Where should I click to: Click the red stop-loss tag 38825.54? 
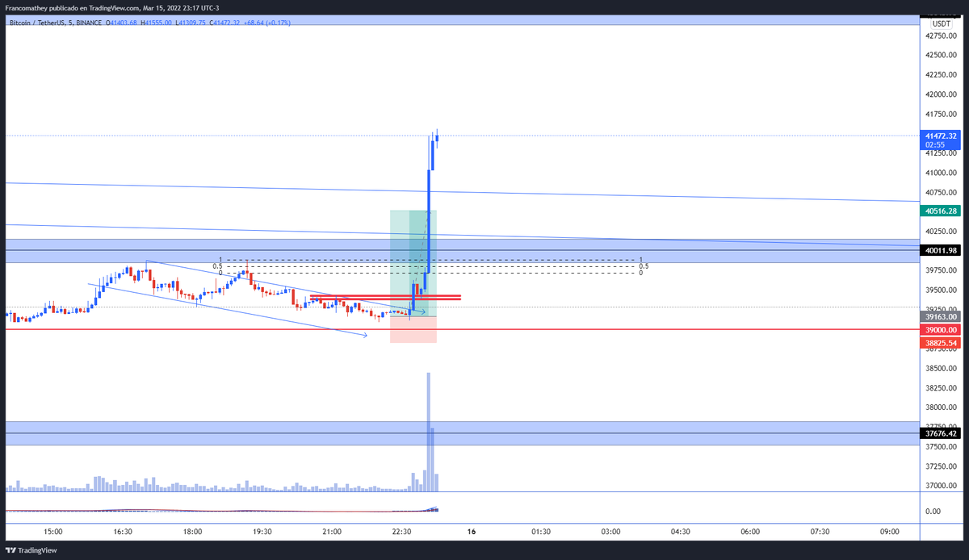point(942,343)
